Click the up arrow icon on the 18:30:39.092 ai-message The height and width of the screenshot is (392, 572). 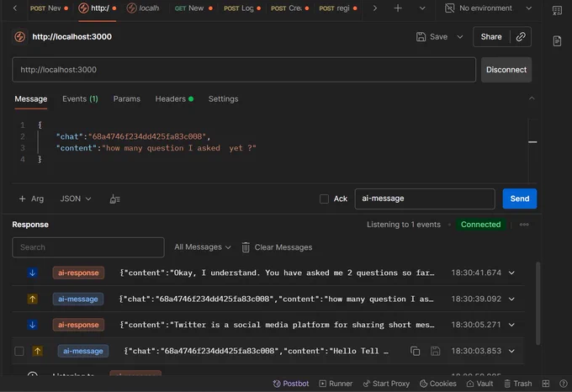tap(33, 299)
